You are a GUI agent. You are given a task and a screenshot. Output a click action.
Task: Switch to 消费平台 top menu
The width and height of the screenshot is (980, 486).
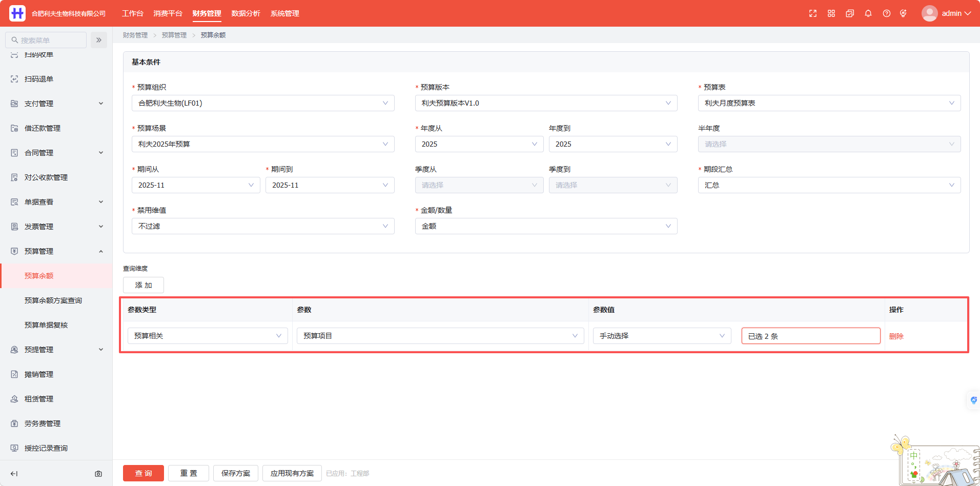pos(168,13)
